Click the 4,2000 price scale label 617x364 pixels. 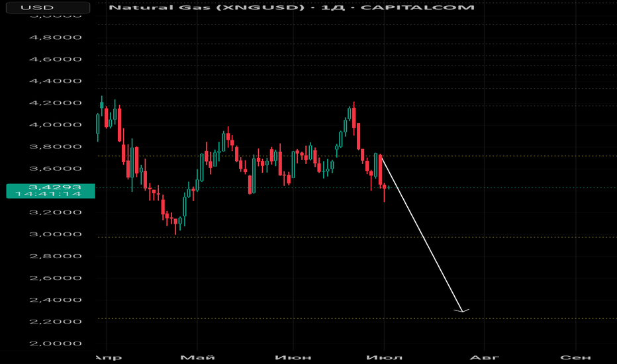click(x=56, y=103)
